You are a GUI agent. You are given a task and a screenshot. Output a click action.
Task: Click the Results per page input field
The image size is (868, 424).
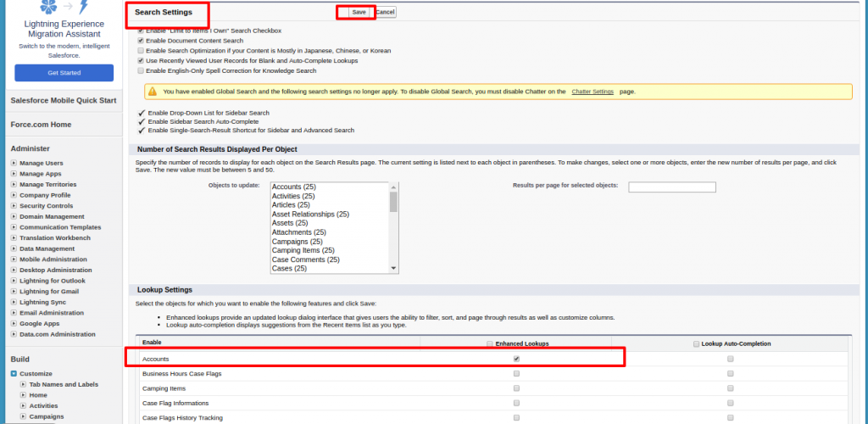671,187
